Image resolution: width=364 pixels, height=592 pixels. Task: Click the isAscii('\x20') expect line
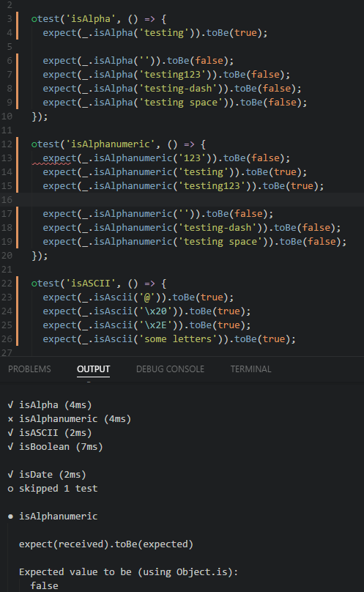pos(146,311)
